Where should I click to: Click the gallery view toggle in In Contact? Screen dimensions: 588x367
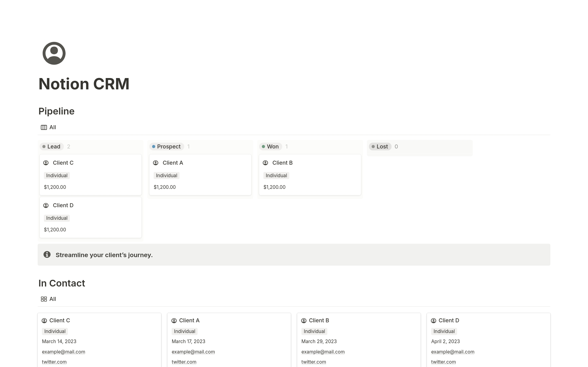[48, 299]
